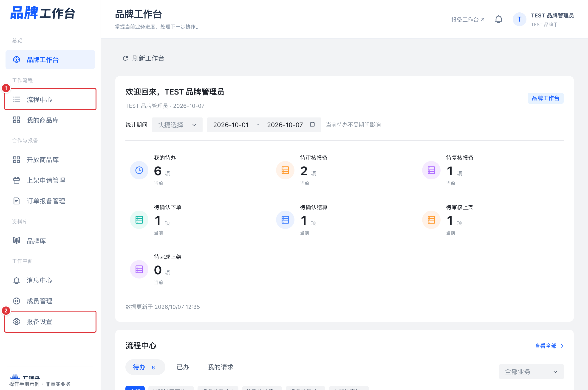The height and width of the screenshot is (390, 588).
Task: Click the 流程中心 section heading in main panel
Action: click(x=141, y=346)
